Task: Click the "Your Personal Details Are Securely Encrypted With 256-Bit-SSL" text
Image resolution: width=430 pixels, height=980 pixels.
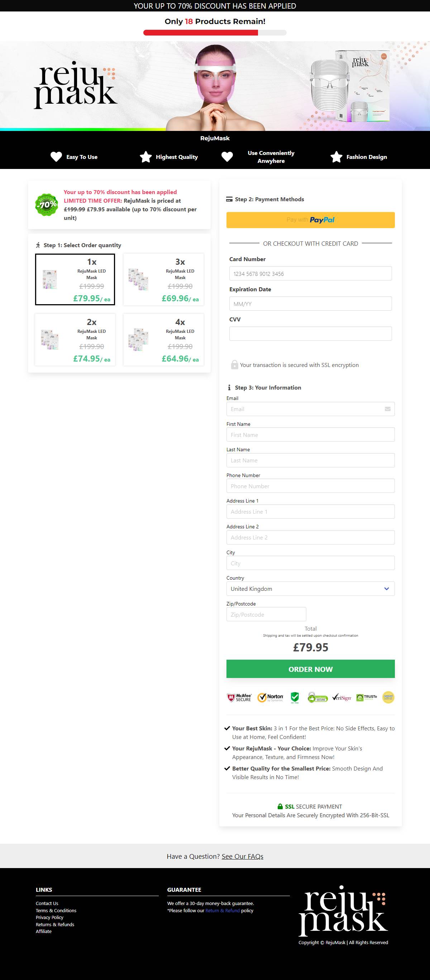Action: (x=311, y=815)
